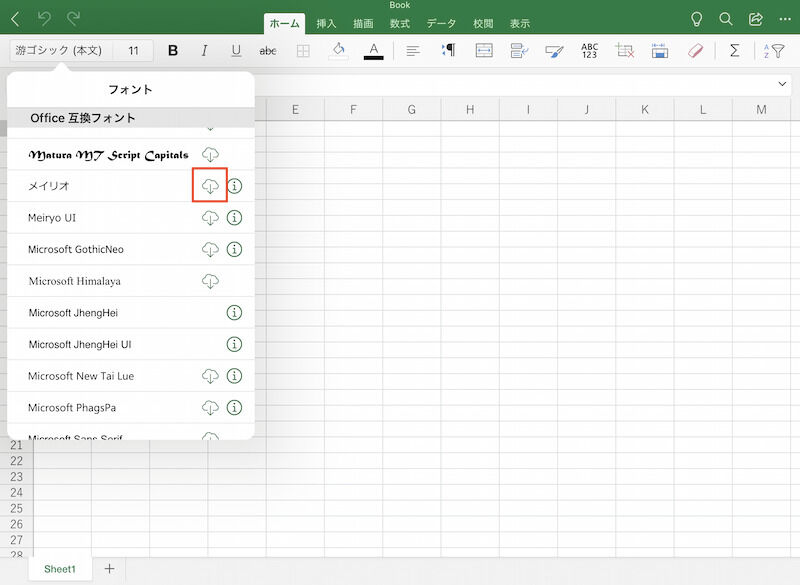Open the fill color bucket
This screenshot has width=800, height=585.
(338, 50)
